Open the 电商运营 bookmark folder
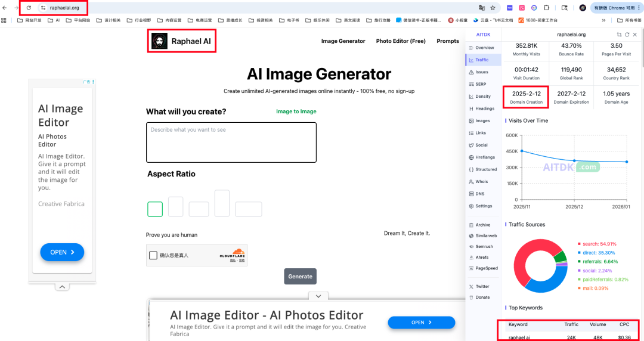Image resolution: width=644 pixels, height=341 pixels. 200,20
